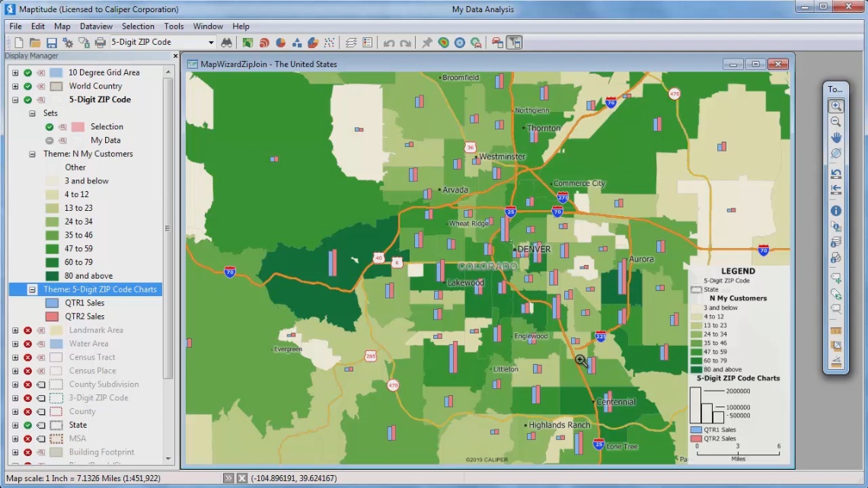868x488 pixels.
Task: Select the Zoom Out tool
Action: coord(836,122)
